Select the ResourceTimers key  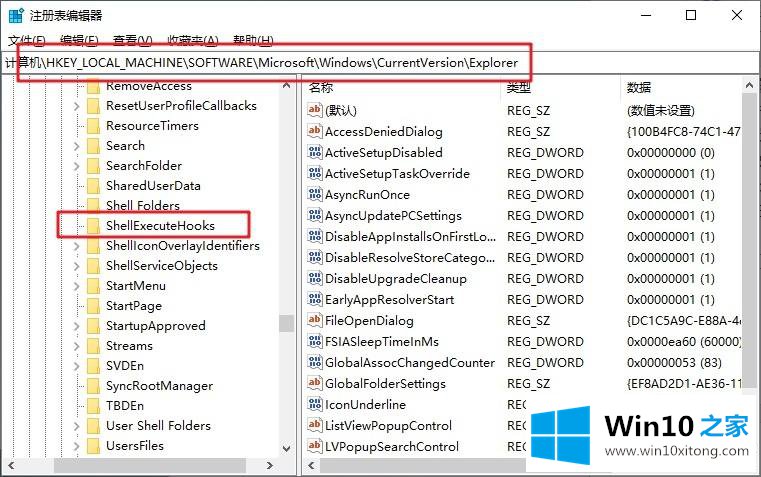pos(152,126)
